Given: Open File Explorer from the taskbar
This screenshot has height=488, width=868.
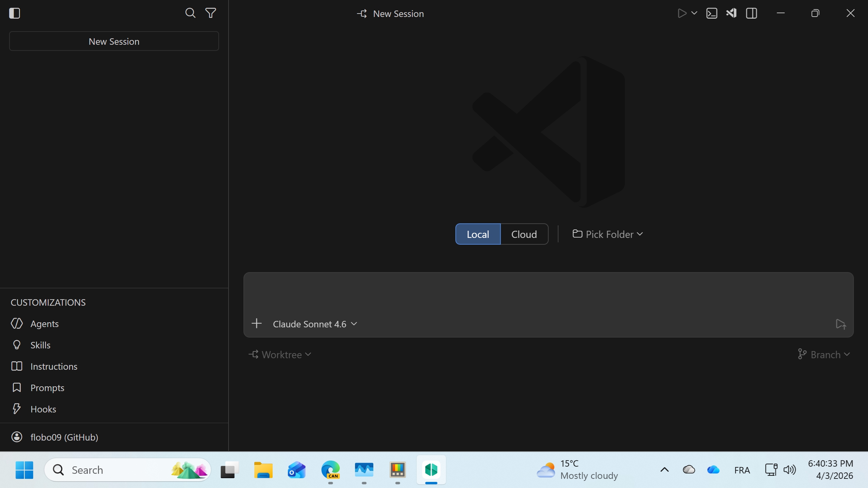Looking at the screenshot, I should click(x=263, y=470).
